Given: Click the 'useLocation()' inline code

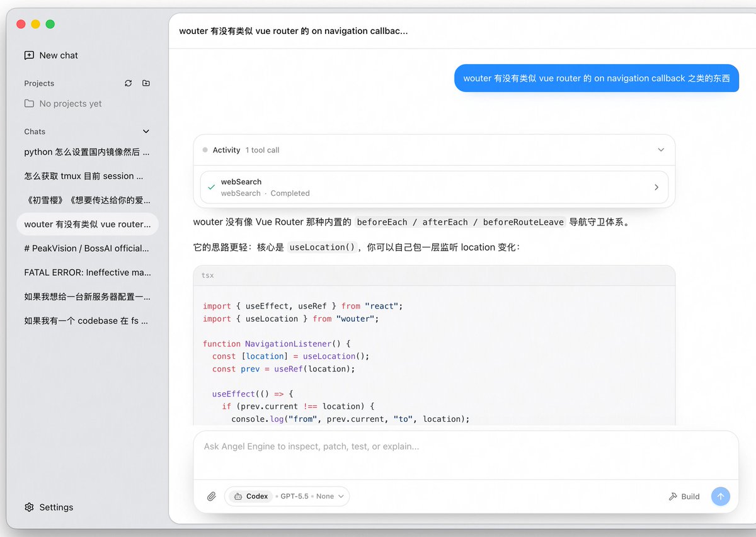Looking at the screenshot, I should [x=323, y=247].
